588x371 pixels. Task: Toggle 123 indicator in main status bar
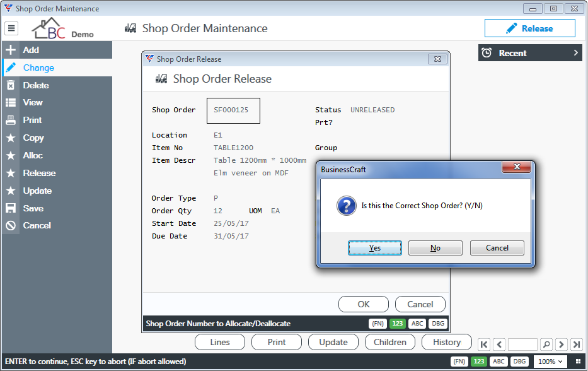[x=479, y=362]
